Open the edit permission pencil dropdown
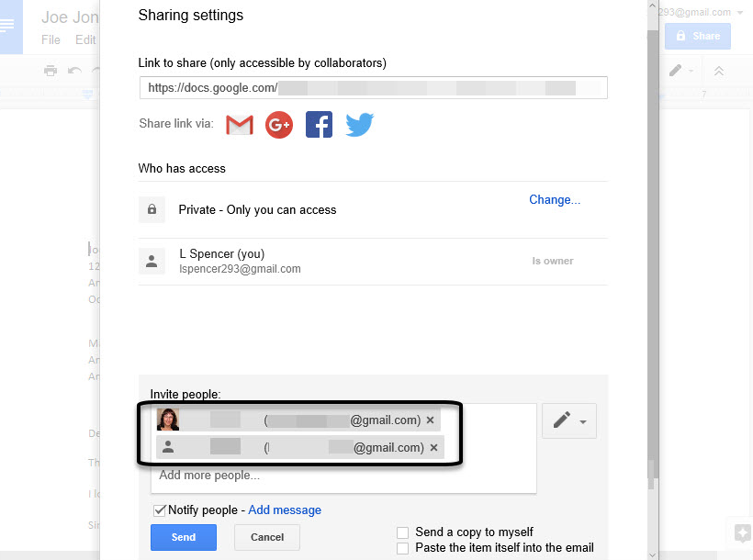The width and height of the screenshot is (753, 560). 569,420
